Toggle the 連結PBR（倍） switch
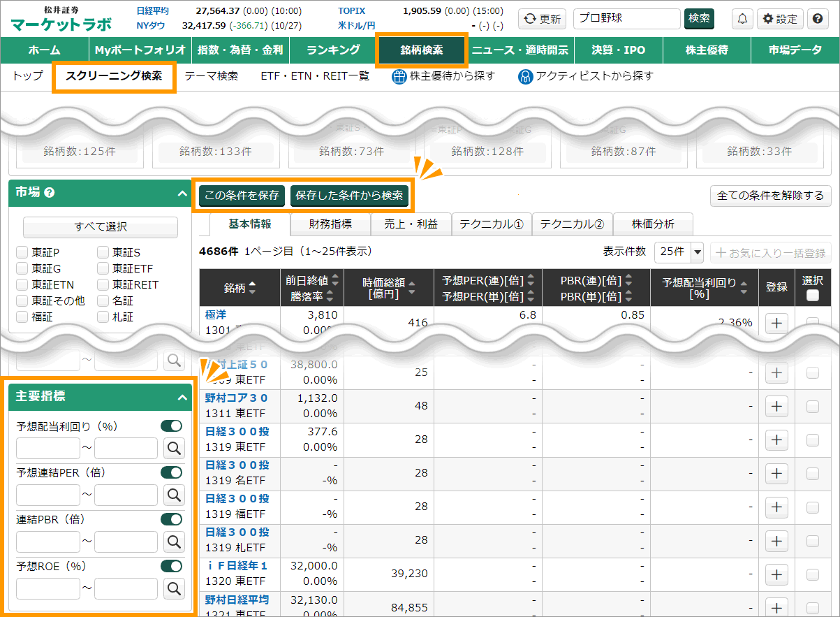 point(171,519)
